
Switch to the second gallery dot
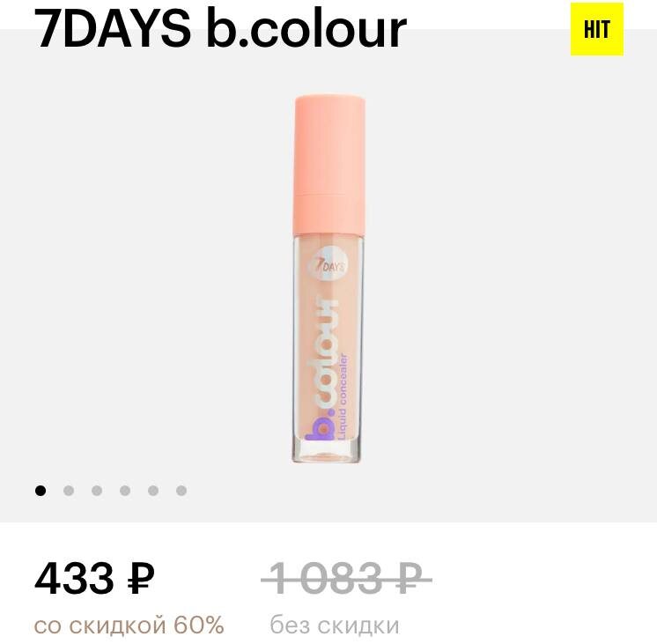(x=69, y=491)
